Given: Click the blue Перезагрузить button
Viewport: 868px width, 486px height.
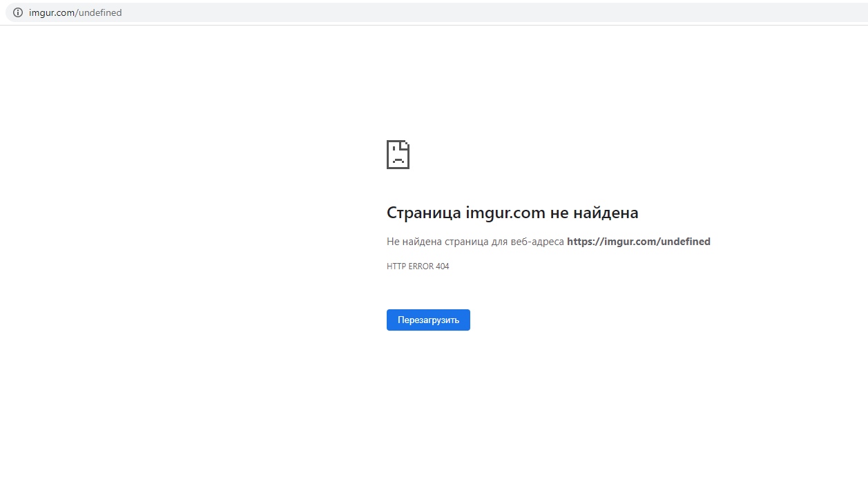Looking at the screenshot, I should pos(428,320).
